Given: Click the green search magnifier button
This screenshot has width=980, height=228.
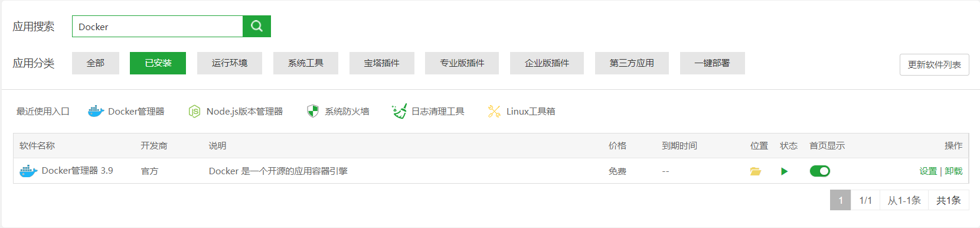Looking at the screenshot, I should coord(257,26).
